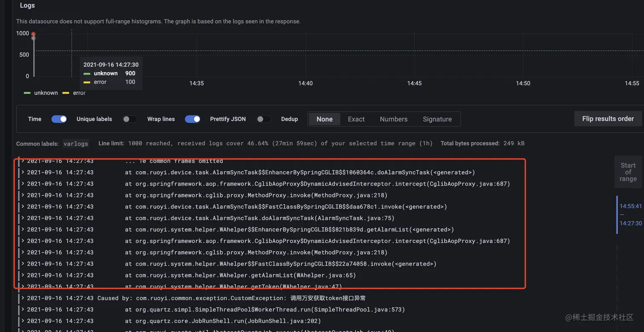Select Exact dedup option
The width and height of the screenshot is (644, 332).
pyautogui.click(x=356, y=119)
